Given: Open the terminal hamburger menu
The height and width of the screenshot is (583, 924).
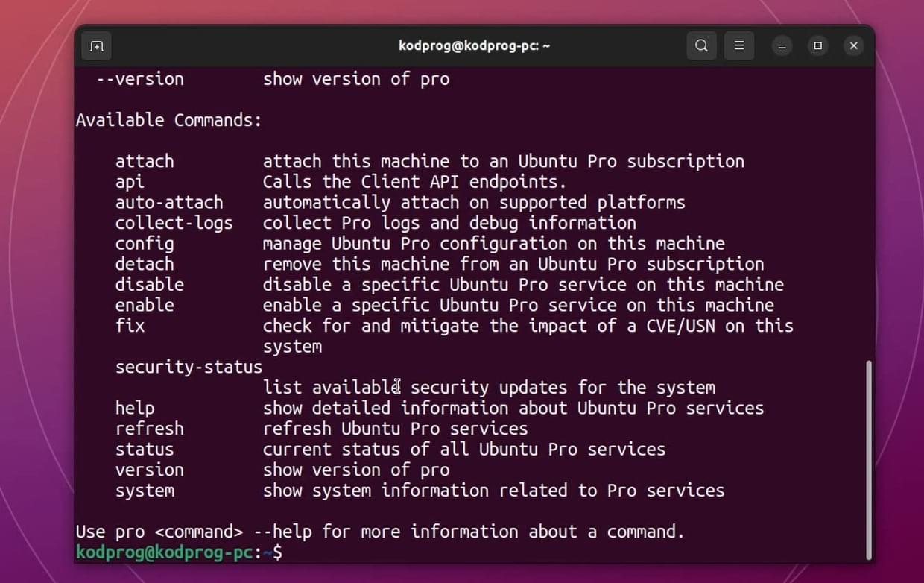Looking at the screenshot, I should pyautogui.click(x=739, y=46).
